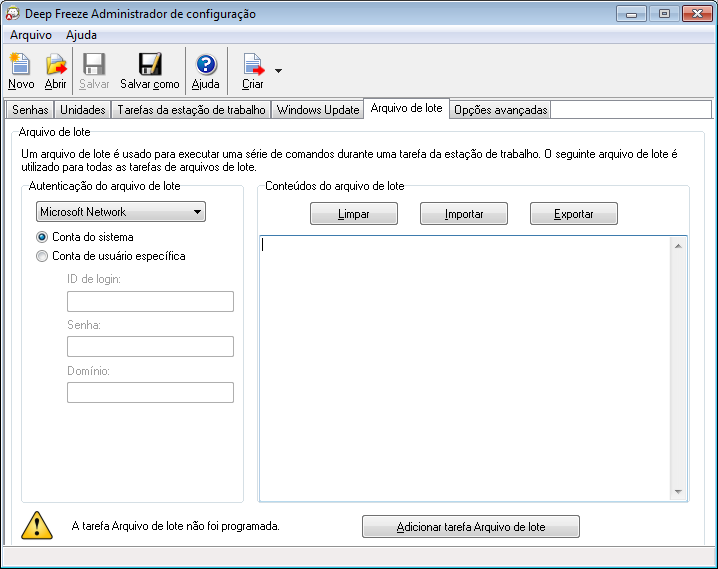Viewport: 718px width, 569px height.
Task: Click the Importar button
Action: click(464, 214)
